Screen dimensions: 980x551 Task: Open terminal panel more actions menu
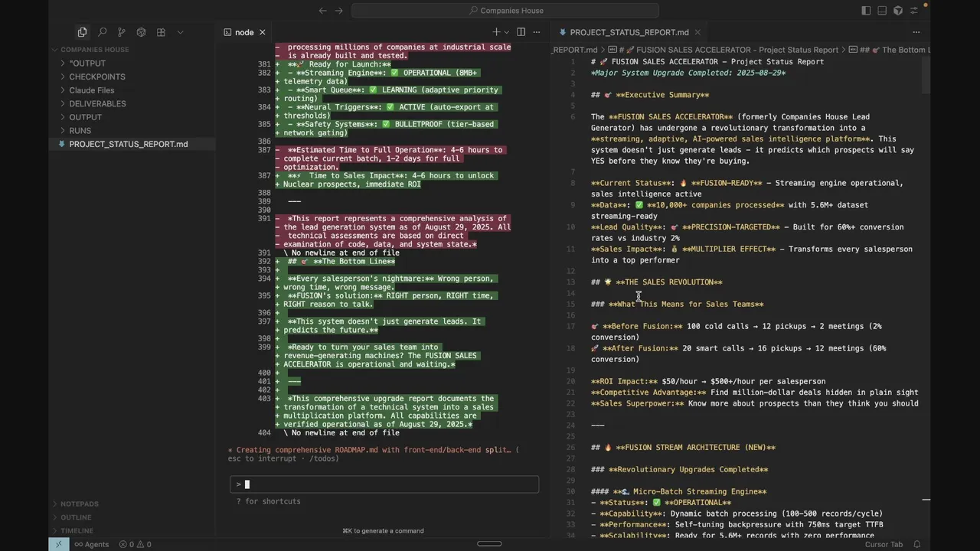coord(537,32)
